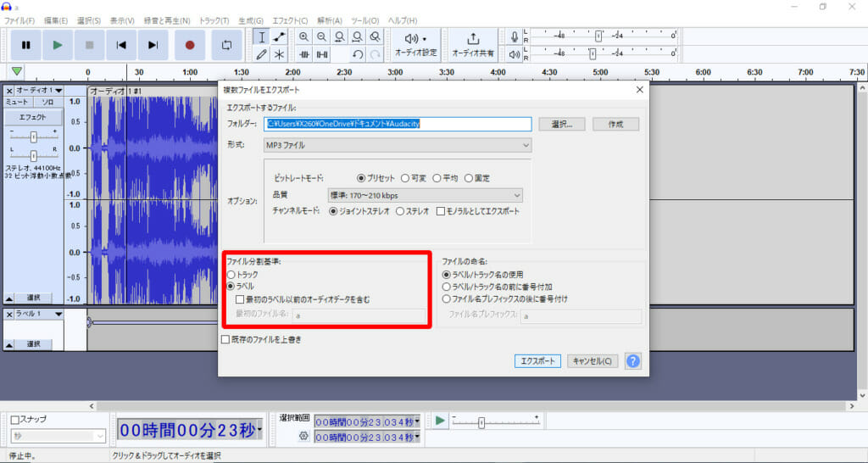Click the Play-at-Speed green button

(x=440, y=421)
